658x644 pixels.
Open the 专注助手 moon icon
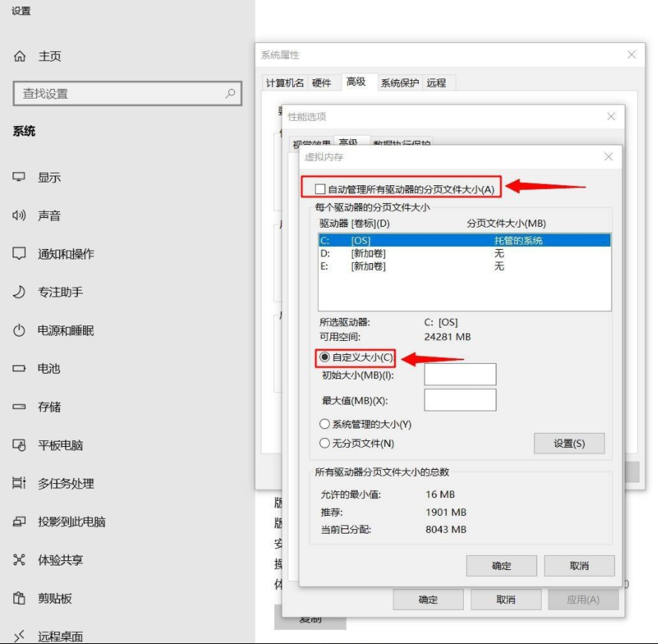[x=19, y=292]
